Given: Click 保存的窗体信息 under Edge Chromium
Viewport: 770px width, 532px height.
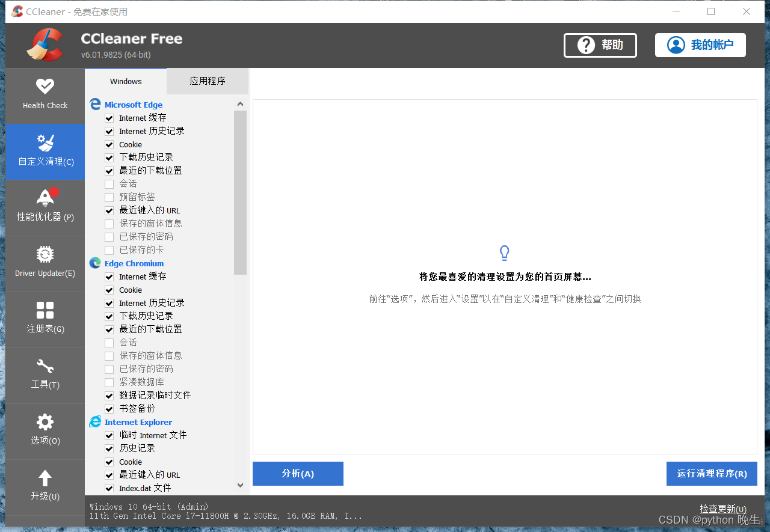Looking at the screenshot, I should [x=150, y=356].
